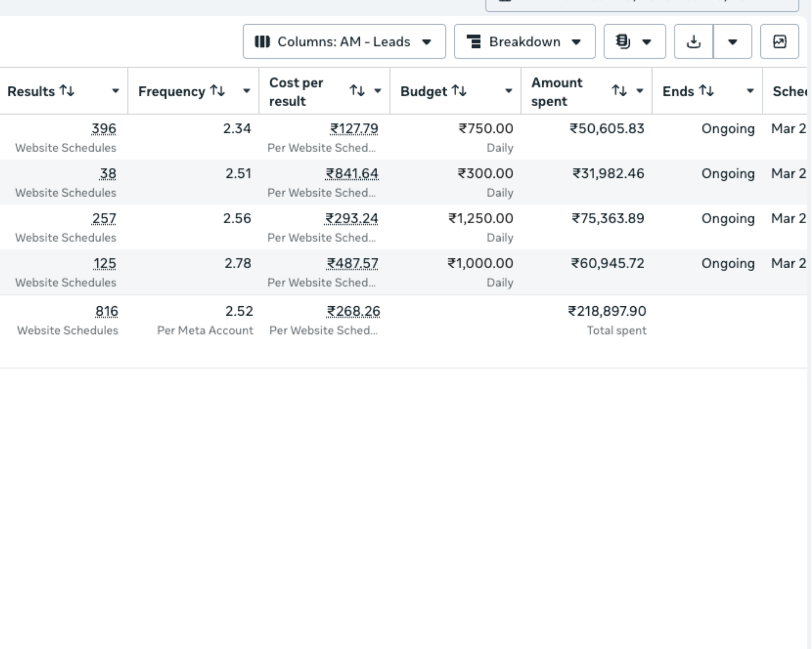Click the Frequency column header label
Screen dimensions: 812x649
point(172,91)
